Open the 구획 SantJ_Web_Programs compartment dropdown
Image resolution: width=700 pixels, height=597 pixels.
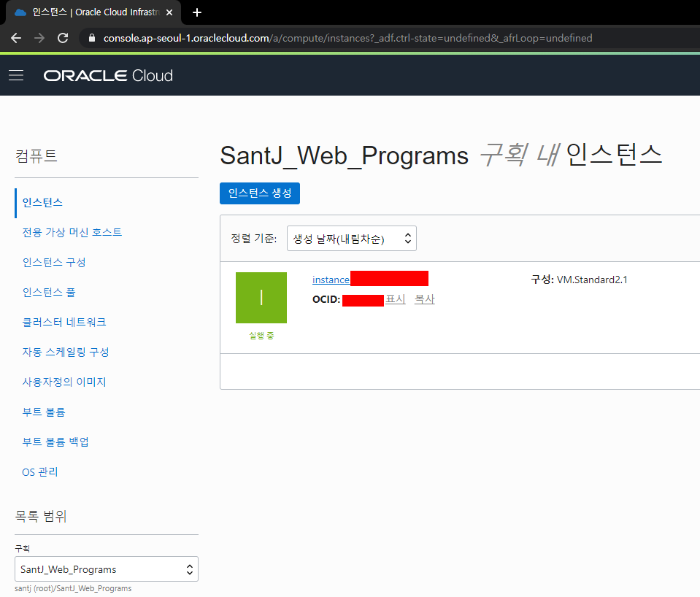(107, 569)
